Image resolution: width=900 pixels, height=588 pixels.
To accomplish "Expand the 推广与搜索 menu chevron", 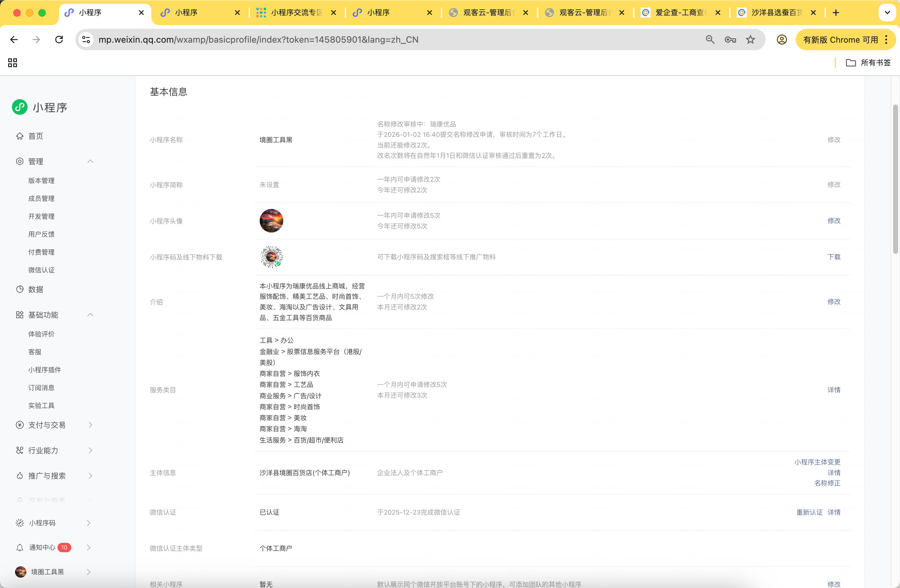I will point(90,476).
